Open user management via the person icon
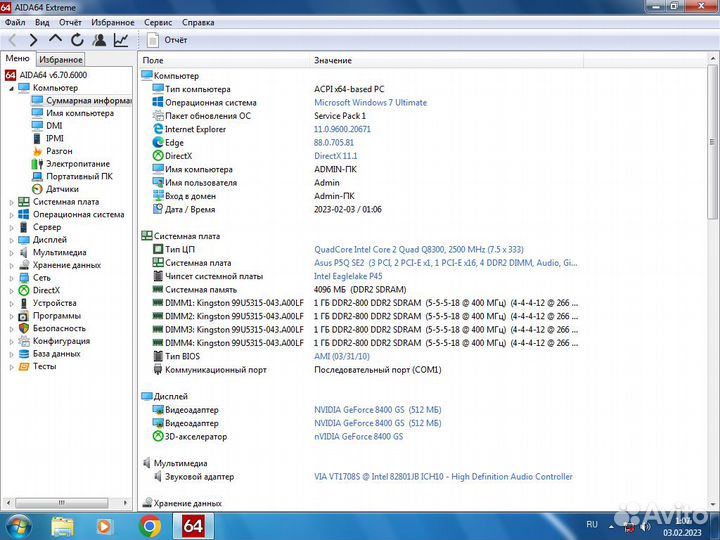This screenshot has height=540, width=720. click(x=99, y=40)
